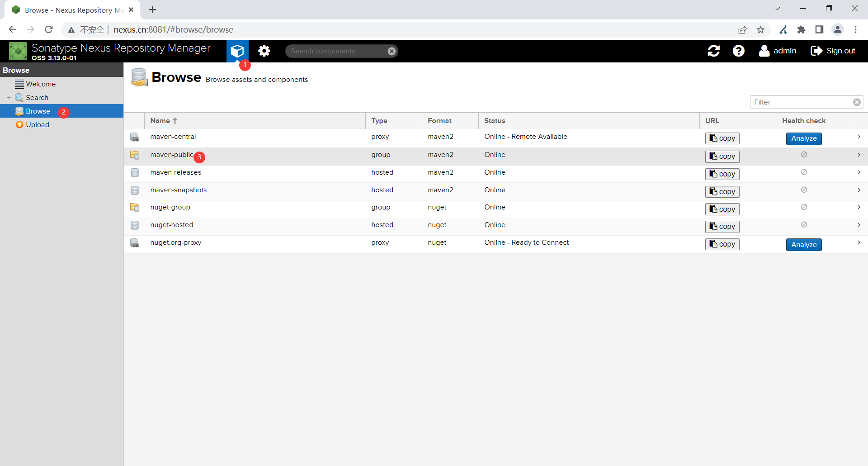Open a new browser tab
This screenshot has width=868, height=466.
coord(153,10)
